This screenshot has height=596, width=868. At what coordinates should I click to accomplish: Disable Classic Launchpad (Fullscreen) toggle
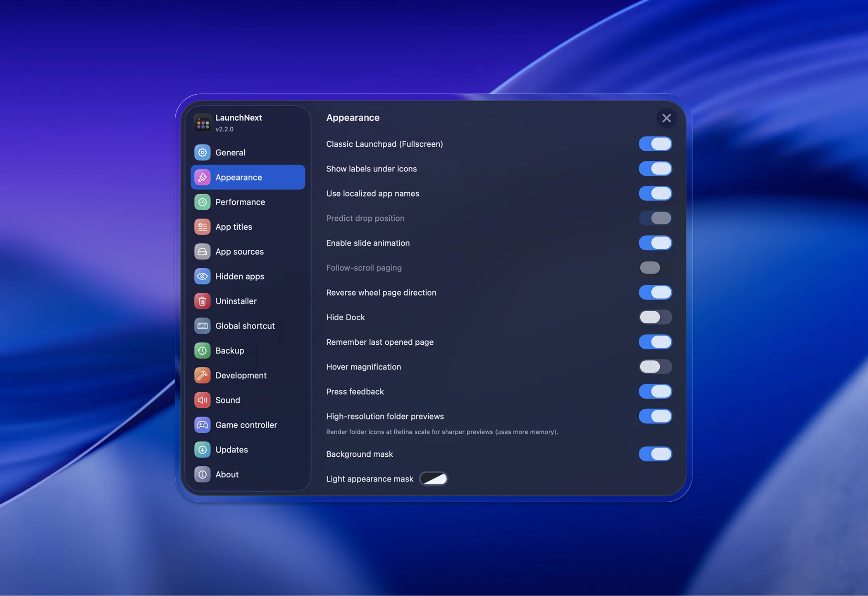[655, 144]
